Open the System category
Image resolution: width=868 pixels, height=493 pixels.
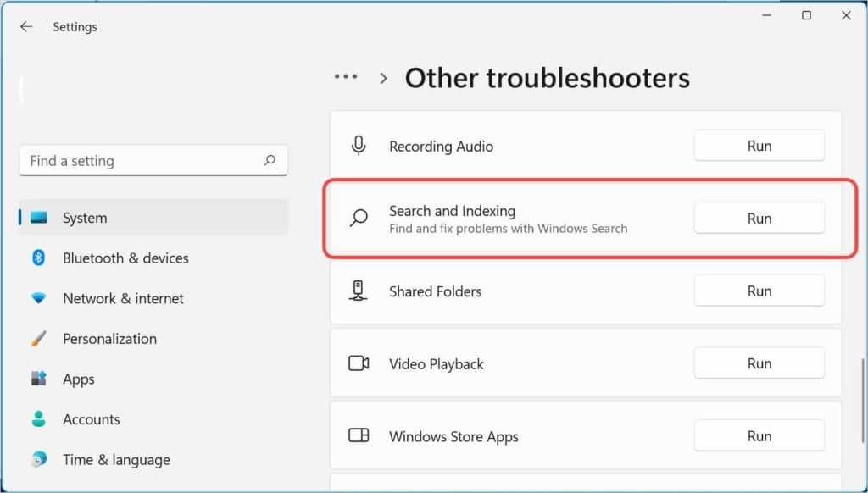click(154, 218)
